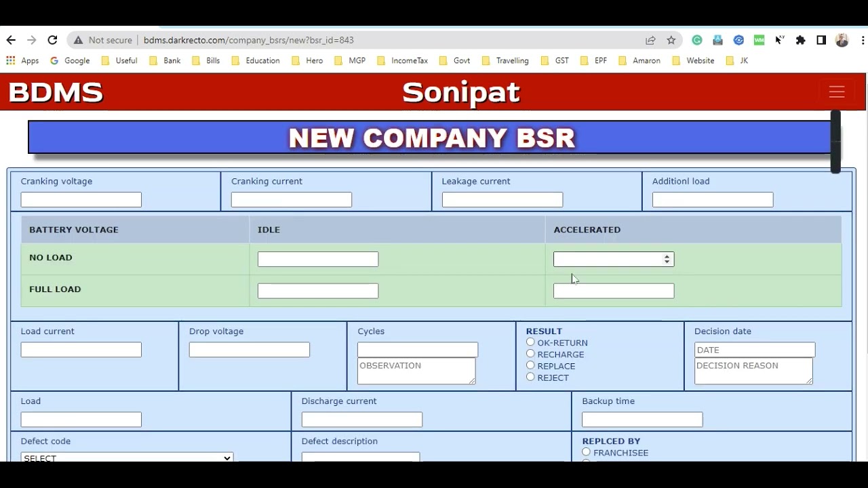This screenshot has height=488, width=868.
Task: Toggle the browser side panel
Action: 821,40
